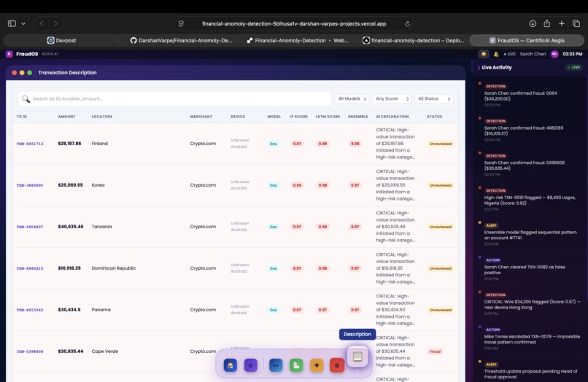Open transaction TXN-5398908 link
Viewport: 588px width, 382px height.
[30, 351]
